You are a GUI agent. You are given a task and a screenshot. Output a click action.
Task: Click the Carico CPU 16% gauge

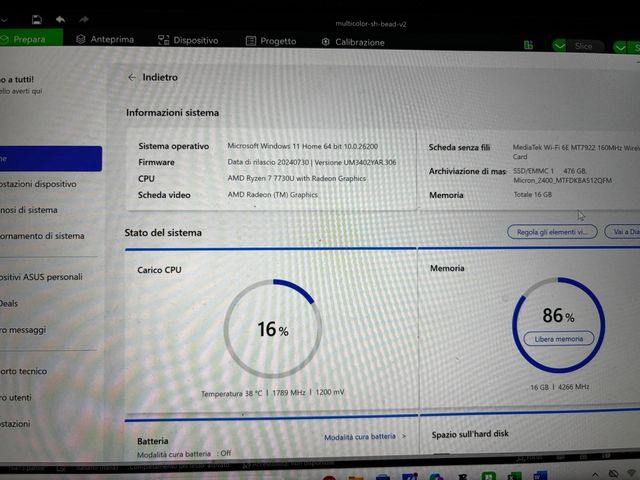[273, 329]
